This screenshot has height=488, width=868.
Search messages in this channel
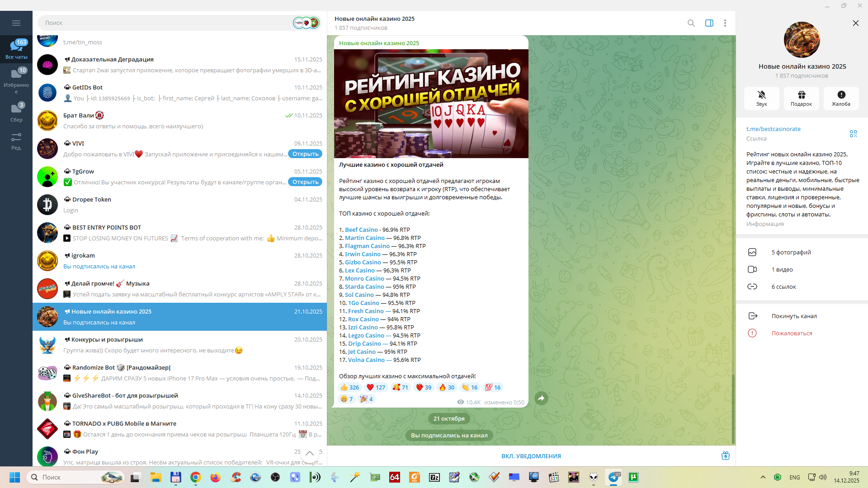[x=691, y=23]
